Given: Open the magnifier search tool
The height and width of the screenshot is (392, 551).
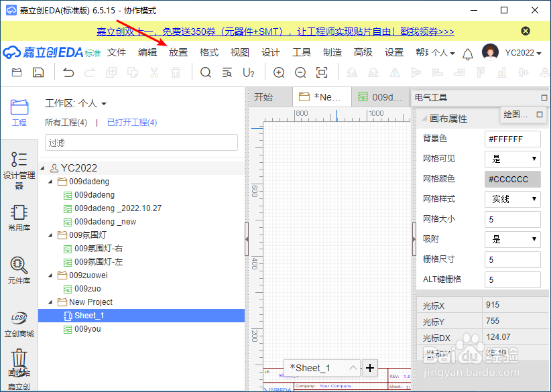Looking at the screenshot, I should click(x=206, y=73).
